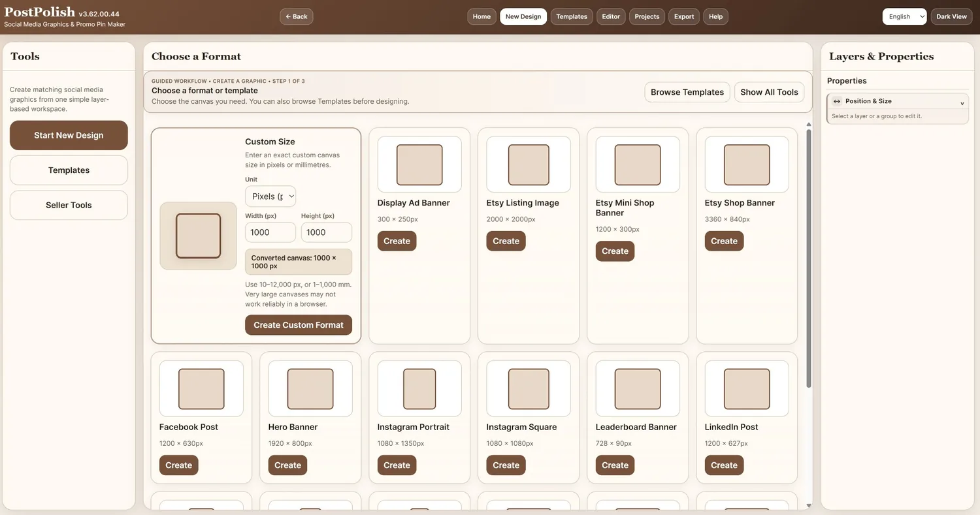Create an Etsy Shop Banner canvas

[724, 241]
